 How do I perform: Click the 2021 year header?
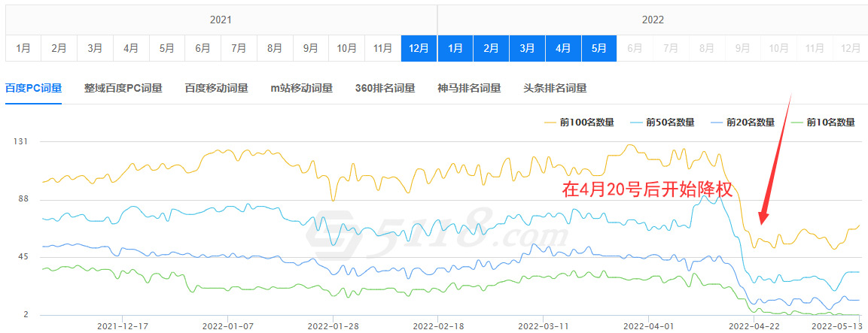(221, 19)
